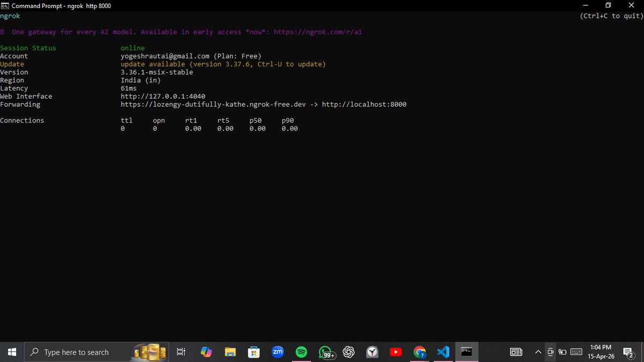Launch Visual Studio Code
The height and width of the screenshot is (362, 644).
(443, 352)
